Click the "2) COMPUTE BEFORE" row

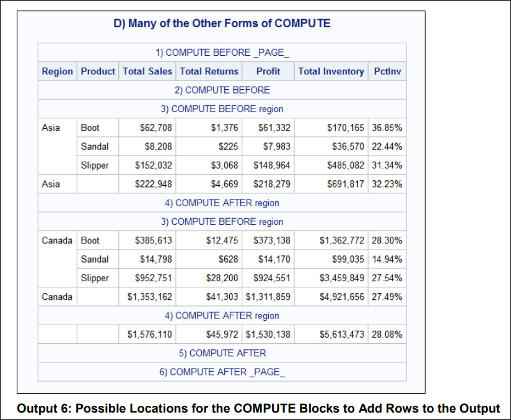(222, 90)
